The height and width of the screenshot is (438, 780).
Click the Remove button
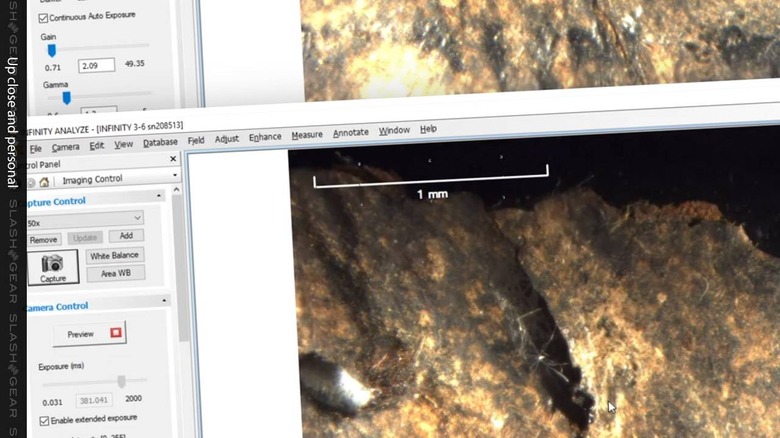point(44,240)
